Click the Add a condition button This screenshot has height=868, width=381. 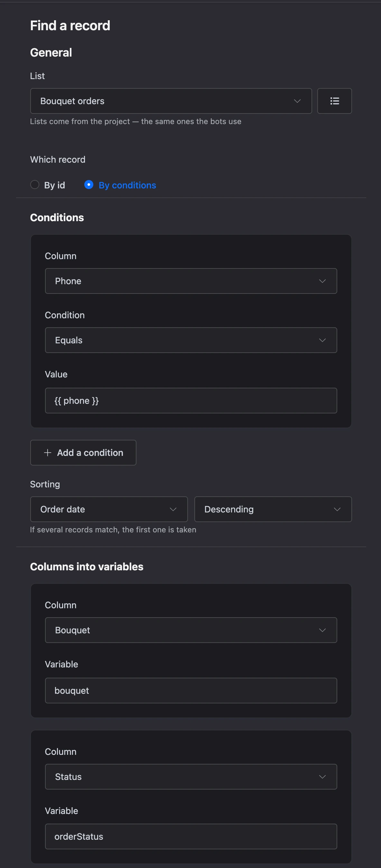click(x=83, y=453)
